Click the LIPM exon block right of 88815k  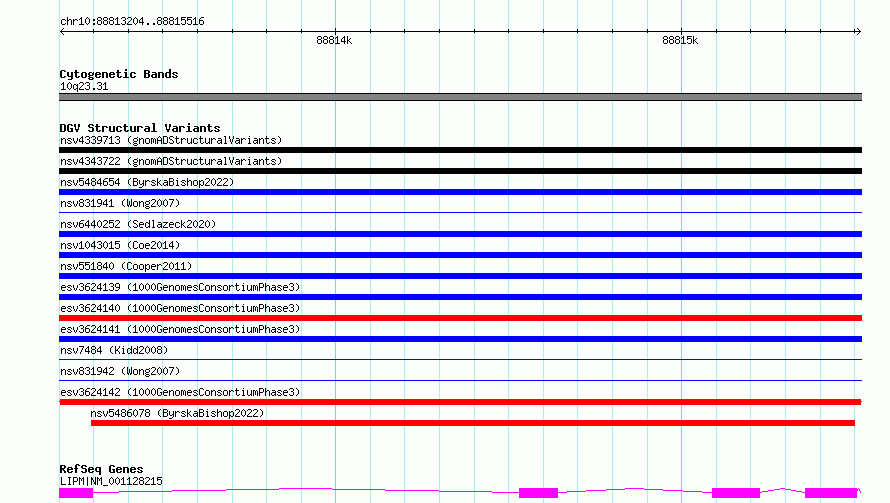(x=736, y=493)
